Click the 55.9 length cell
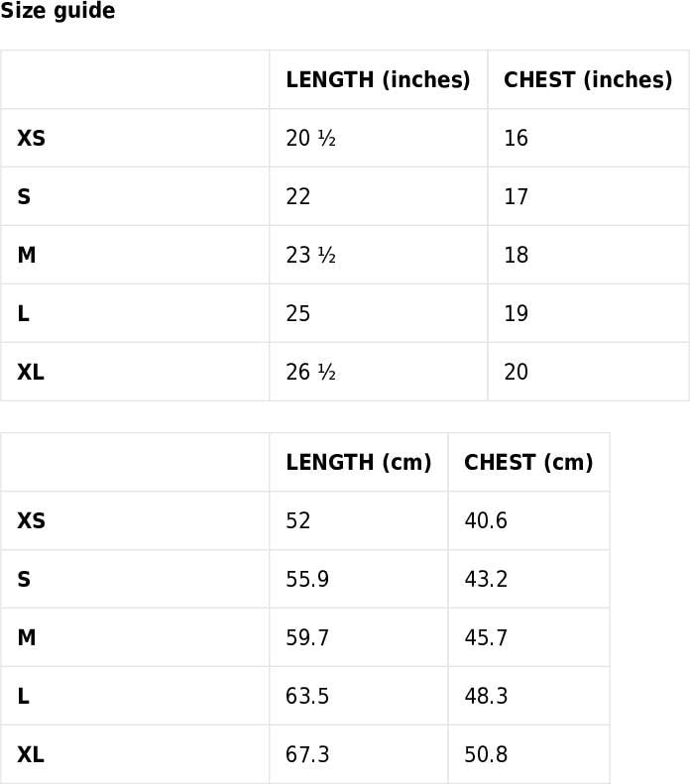The height and width of the screenshot is (784, 690). pyautogui.click(x=307, y=580)
